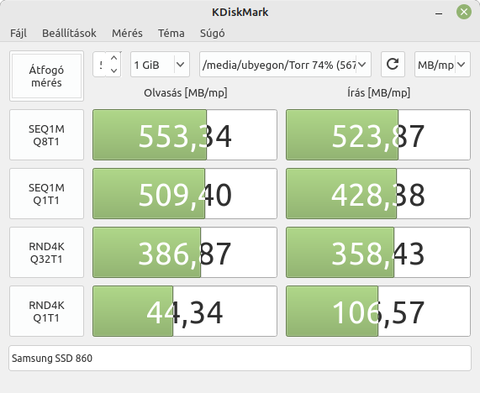The height and width of the screenshot is (393, 480).
Task: Click the RND4K Q1T1 write value 106,57
Action: (378, 311)
